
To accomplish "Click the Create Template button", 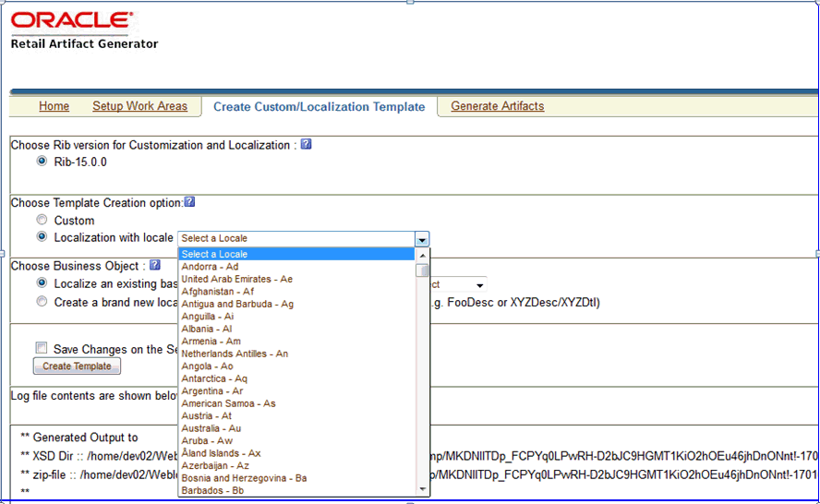I will pyautogui.click(x=77, y=366).
